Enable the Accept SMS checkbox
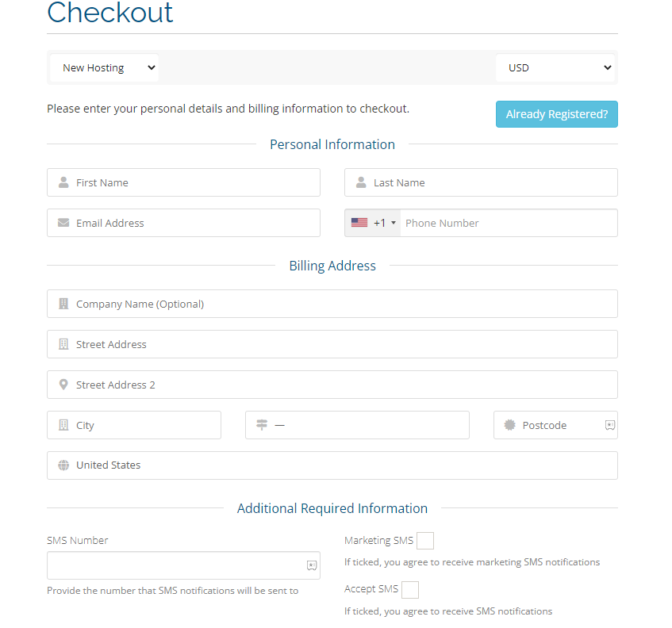The height and width of the screenshot is (628, 672). point(410,589)
